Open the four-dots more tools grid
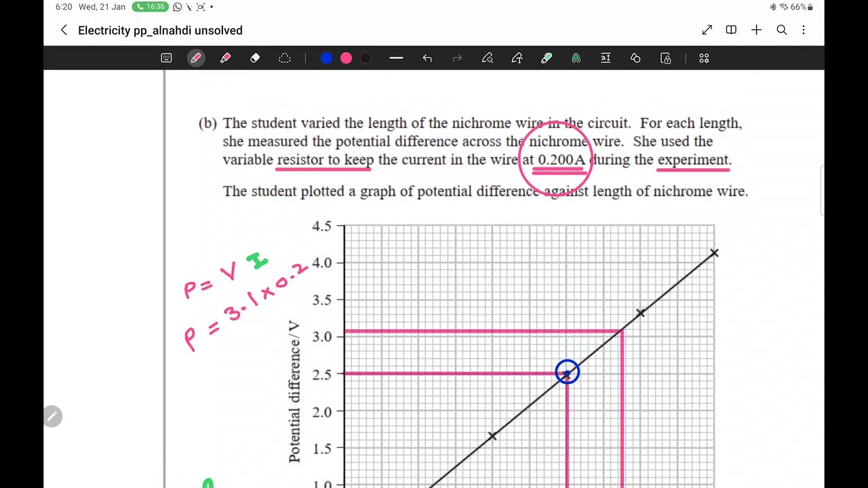 pos(704,58)
